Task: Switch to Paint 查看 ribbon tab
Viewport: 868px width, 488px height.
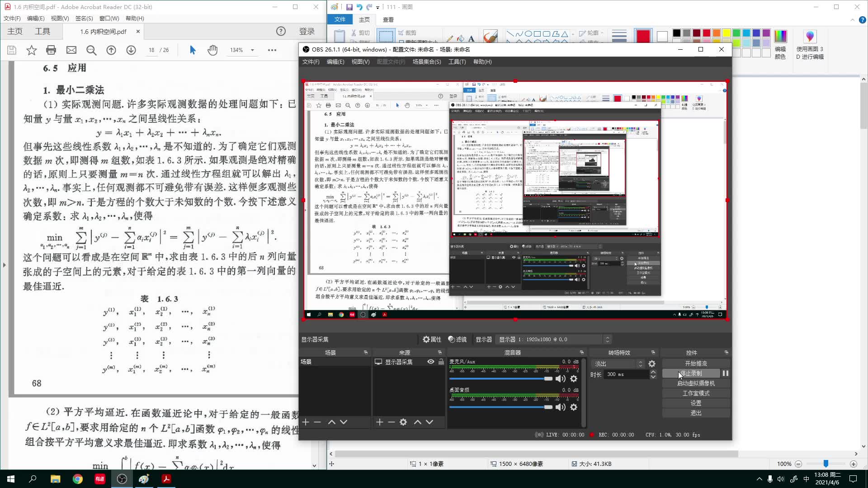Action: [388, 19]
